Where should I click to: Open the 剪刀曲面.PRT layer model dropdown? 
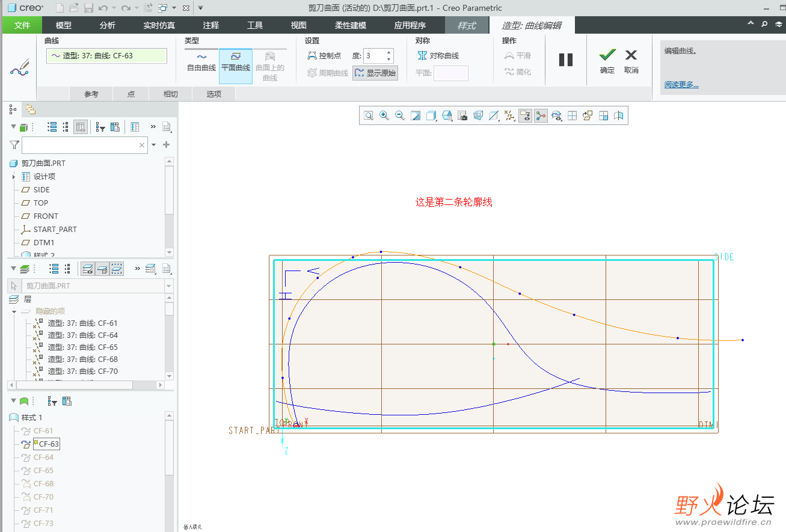168,286
